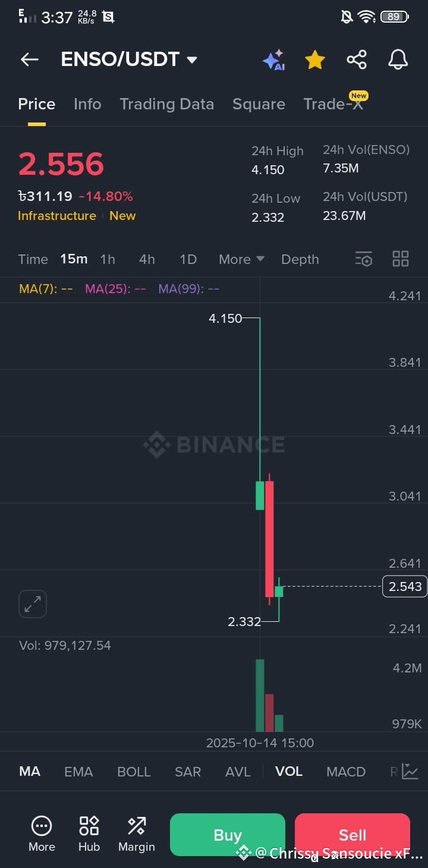Open chart settings icon beside Depth
This screenshot has height=868, width=428.
point(364,259)
